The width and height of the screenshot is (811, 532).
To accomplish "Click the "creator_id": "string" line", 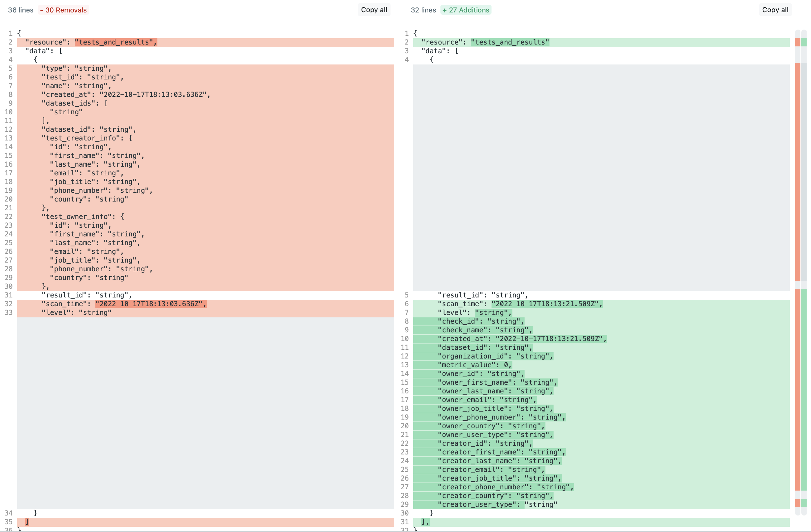I will pos(485,444).
